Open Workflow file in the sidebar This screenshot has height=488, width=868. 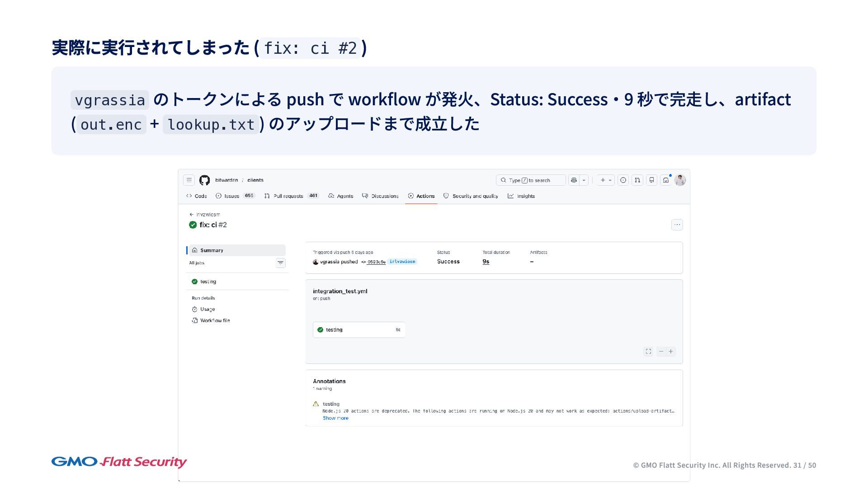point(215,320)
